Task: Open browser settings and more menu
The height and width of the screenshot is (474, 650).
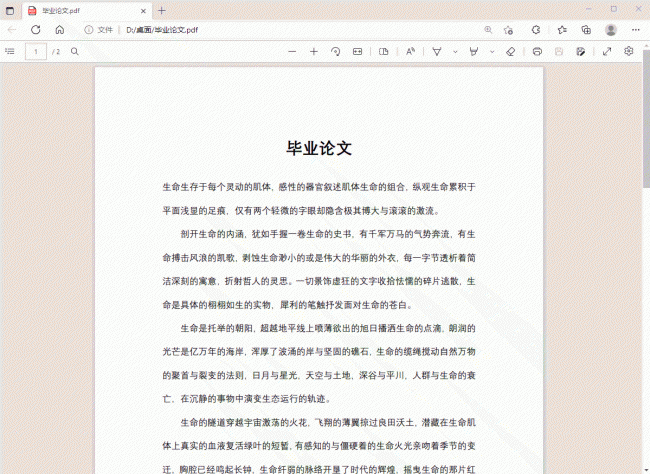Action: [635, 30]
